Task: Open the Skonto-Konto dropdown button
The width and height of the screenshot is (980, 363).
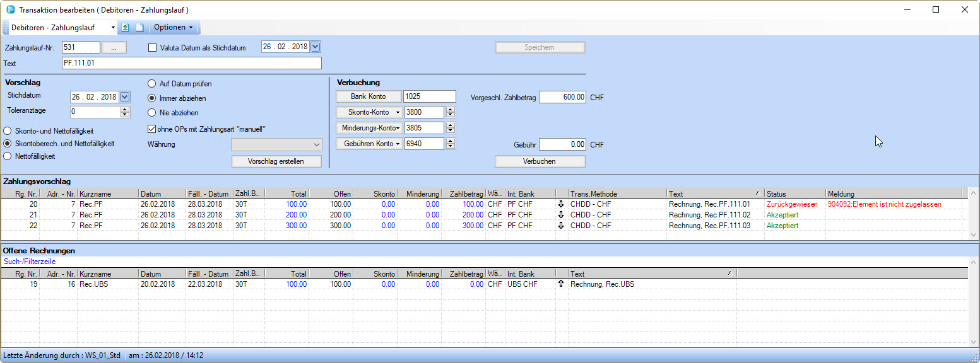Action: coord(369,112)
